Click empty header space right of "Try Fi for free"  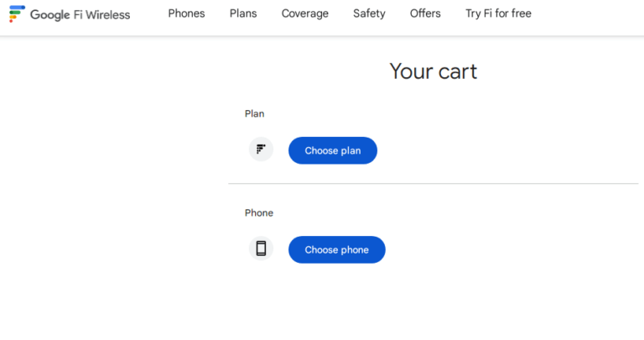(x=591, y=15)
